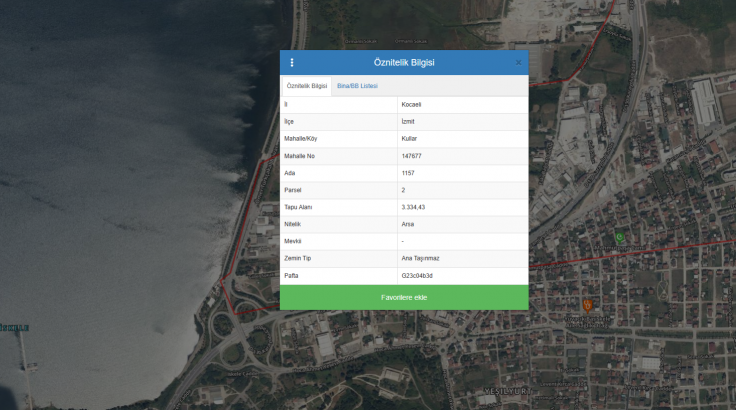Screen dimensions: 736x410
Task: Click the Nitelik value Arsa
Action: coord(407,224)
